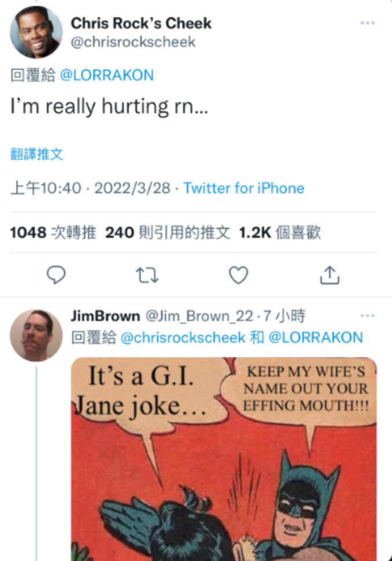
Task: Open the Chris Rock's Cheek profile picture
Action: tap(36, 32)
